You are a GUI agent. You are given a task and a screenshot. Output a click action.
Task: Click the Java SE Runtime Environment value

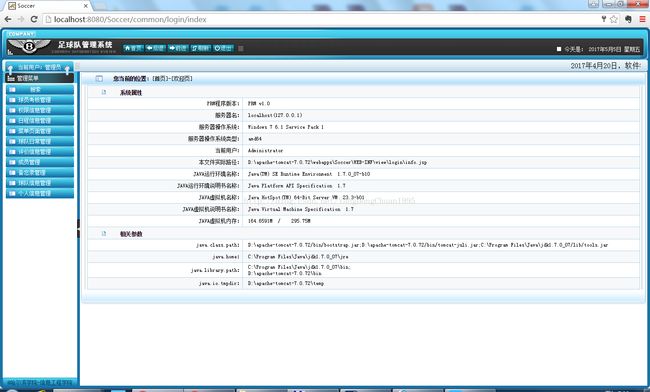pyautogui.click(x=309, y=174)
